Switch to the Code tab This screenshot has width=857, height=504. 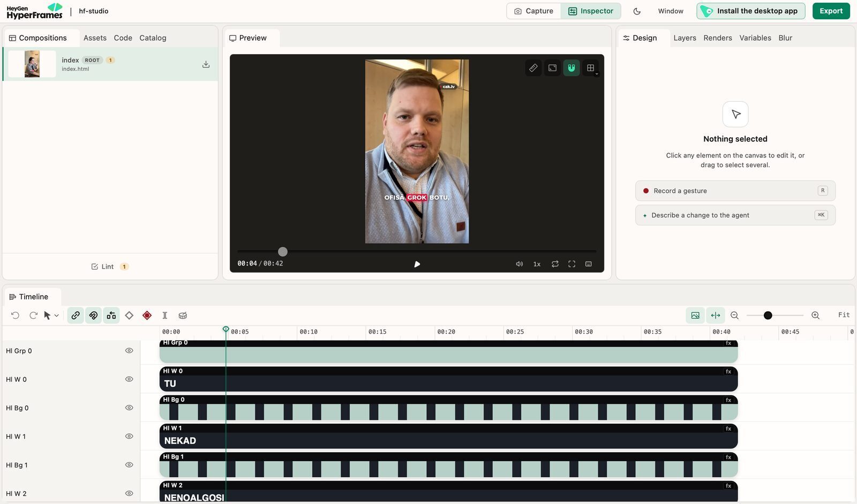[123, 38]
